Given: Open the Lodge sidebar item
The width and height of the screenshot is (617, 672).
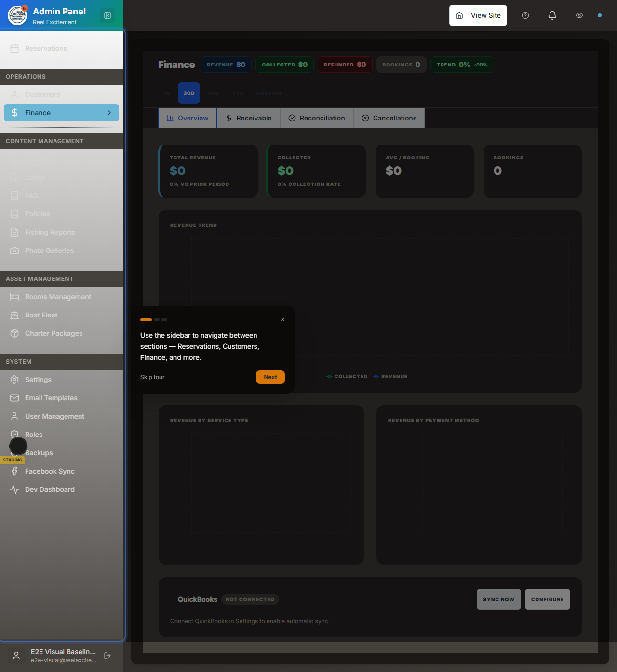Looking at the screenshot, I should pos(61,177).
